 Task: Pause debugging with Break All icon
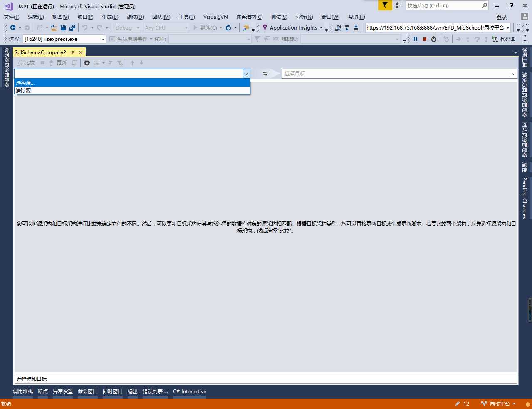pos(416,39)
